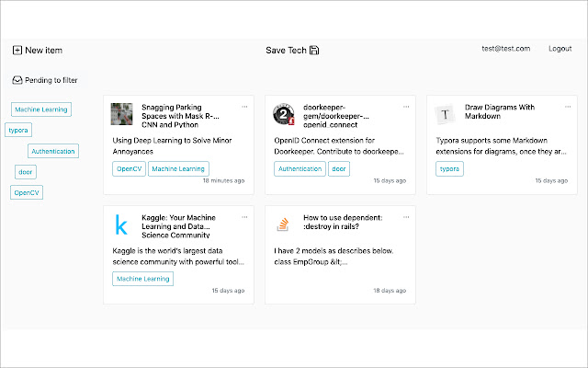Viewport: 588px width, 368px height.
Task: Open options menu on Snagging Parking card
Action: pos(244,107)
